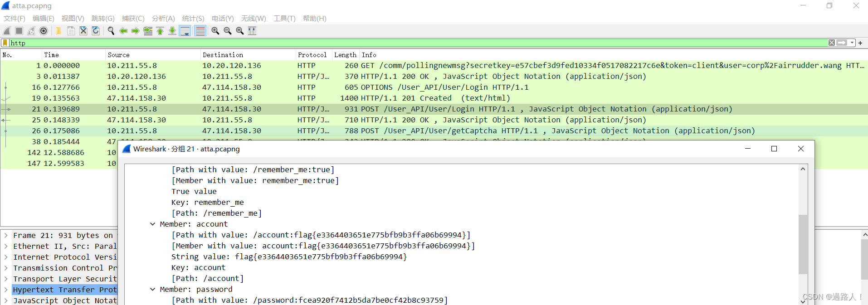Screen dimensions: 868x305
Task: Open the 文件(F) menu
Action: pos(15,19)
